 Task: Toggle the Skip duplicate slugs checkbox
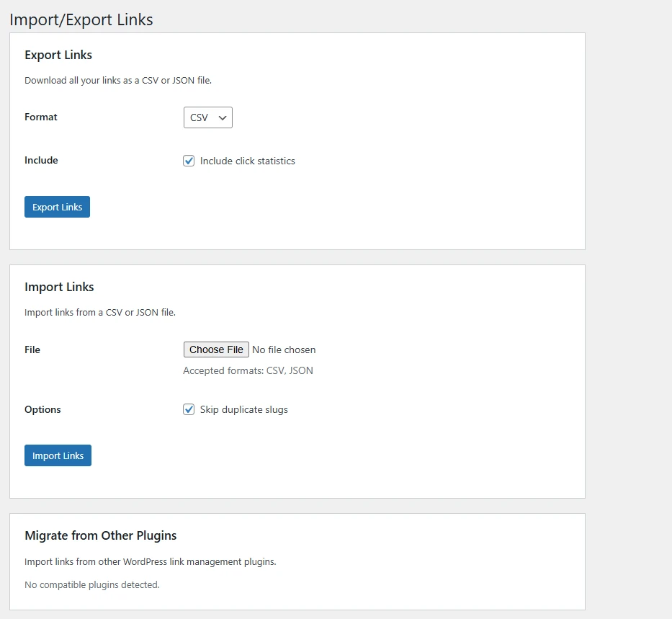189,409
